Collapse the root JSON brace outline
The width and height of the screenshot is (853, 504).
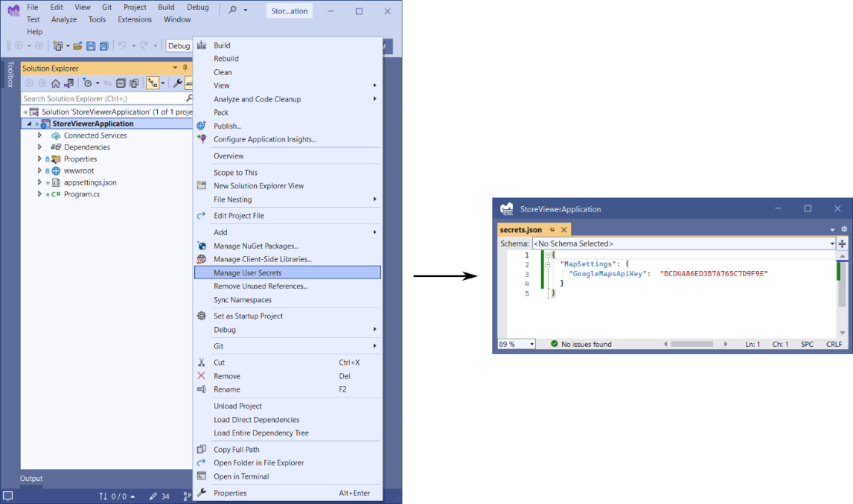click(x=548, y=255)
